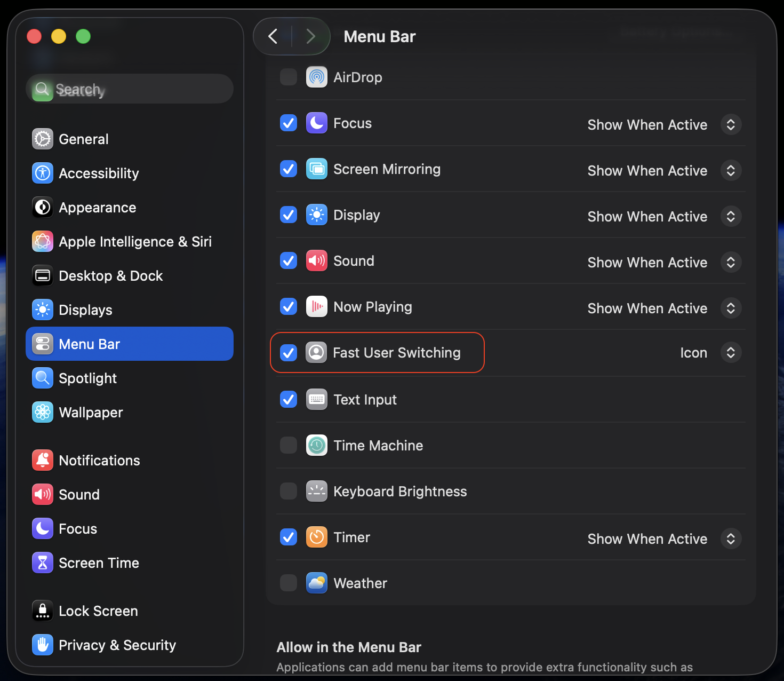
Task: Click the Screen Time hourglass icon
Action: [43, 563]
